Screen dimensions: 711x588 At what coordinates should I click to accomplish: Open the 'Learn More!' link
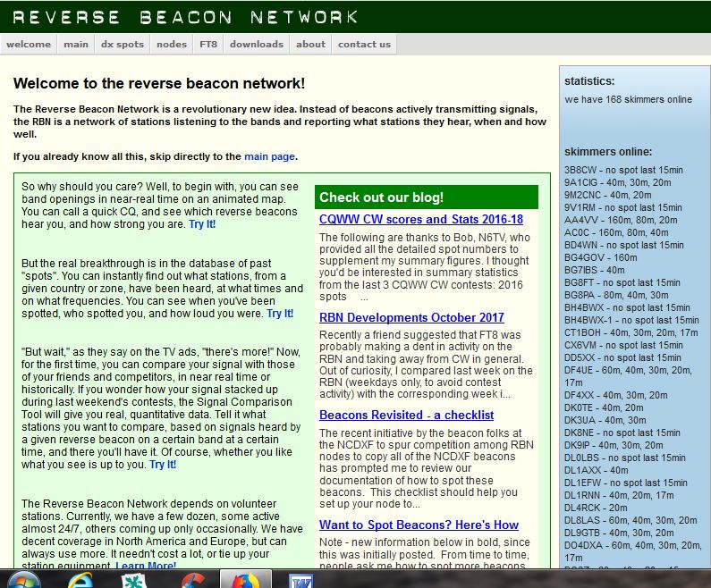pos(146,565)
